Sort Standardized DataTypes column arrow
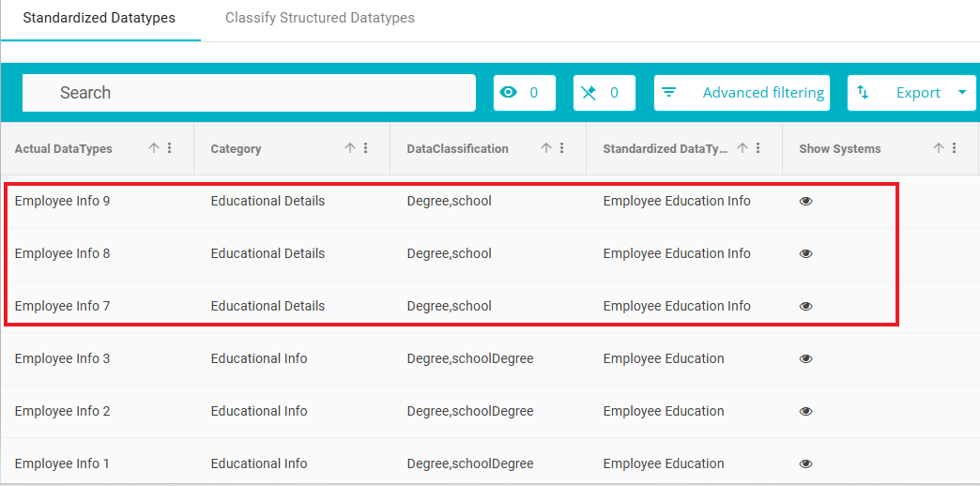Screen dimensions: 980x486 743,148
